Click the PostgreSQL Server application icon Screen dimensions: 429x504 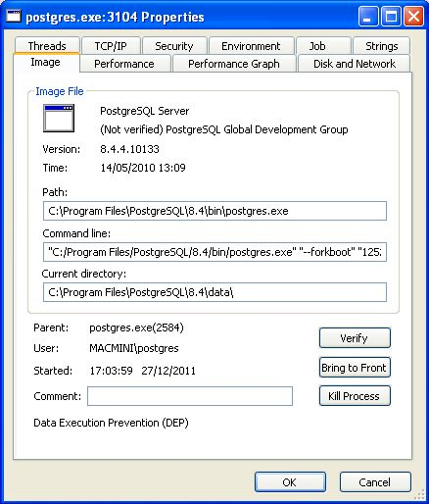click(59, 118)
